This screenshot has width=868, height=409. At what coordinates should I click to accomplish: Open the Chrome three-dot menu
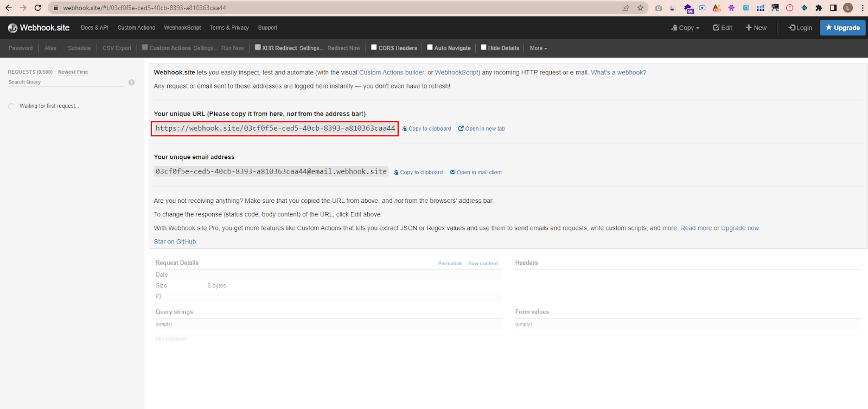(x=862, y=8)
